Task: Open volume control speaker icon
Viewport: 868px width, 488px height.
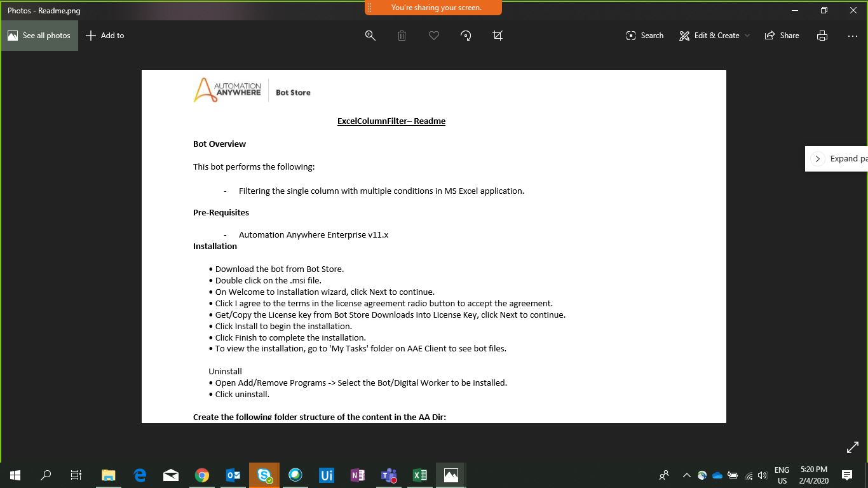Action: tap(763, 475)
